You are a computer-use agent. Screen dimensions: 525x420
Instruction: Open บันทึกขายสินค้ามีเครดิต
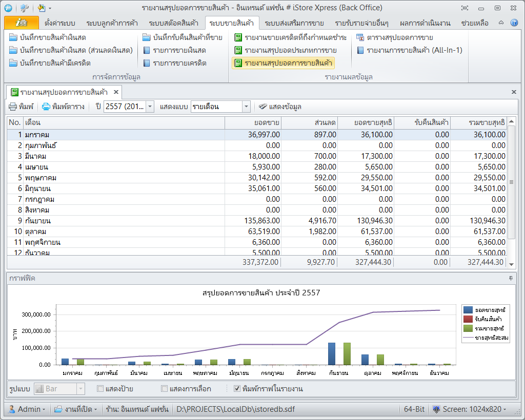click(50, 63)
